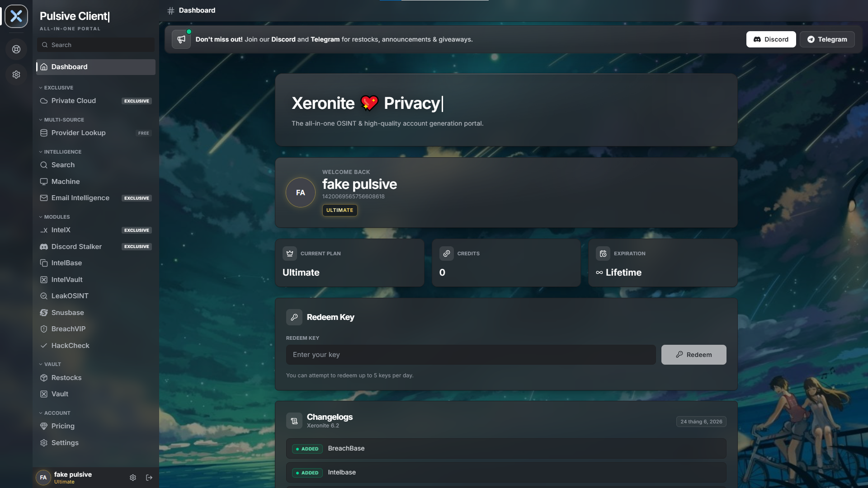Click the Restocks box icon
868x488 pixels.
[44, 378]
